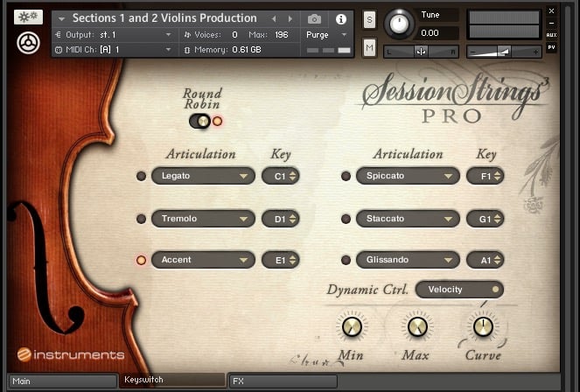Click the lit Accent articulation LED
Viewport: 580px width, 392px height.
coord(141,260)
